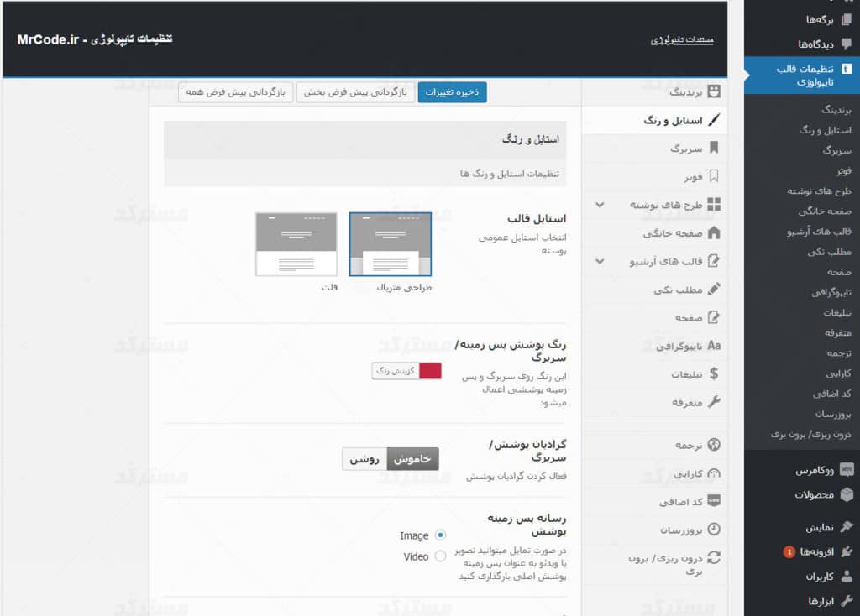Open the Typology documentation (مستندات تایپولوژی) link
Viewport: 860px width, 616px height.
(x=682, y=39)
